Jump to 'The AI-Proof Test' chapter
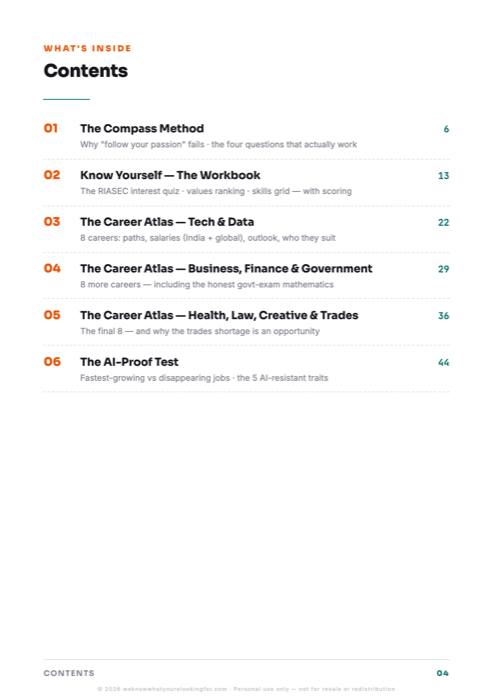Screen dimensions: 493x700 coord(129,362)
